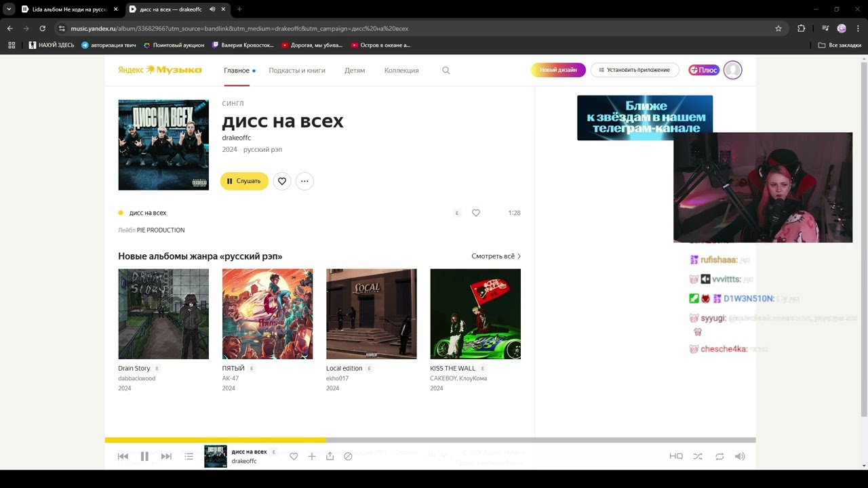Screen dimensions: 868x488
Task: Close the Lida альбом browser tab
Action: [115, 9]
